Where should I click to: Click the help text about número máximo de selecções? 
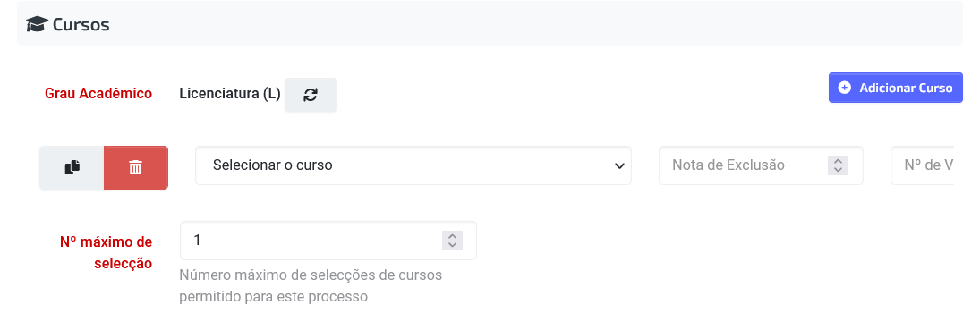[311, 285]
